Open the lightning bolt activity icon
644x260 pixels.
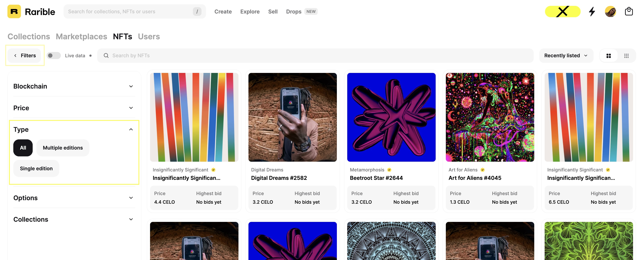pyautogui.click(x=592, y=12)
